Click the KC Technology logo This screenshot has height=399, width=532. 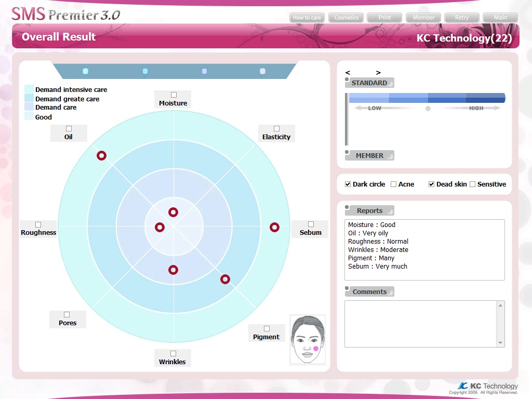(x=487, y=386)
